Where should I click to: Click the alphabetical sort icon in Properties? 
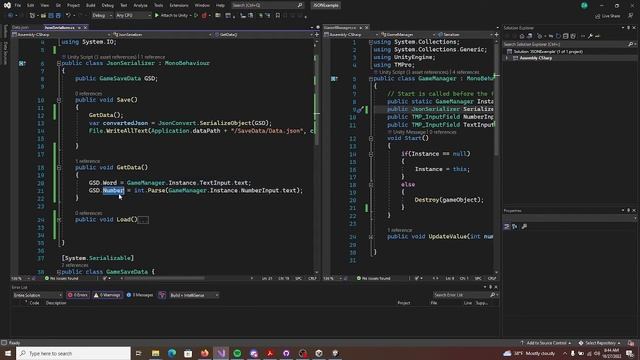[515, 227]
